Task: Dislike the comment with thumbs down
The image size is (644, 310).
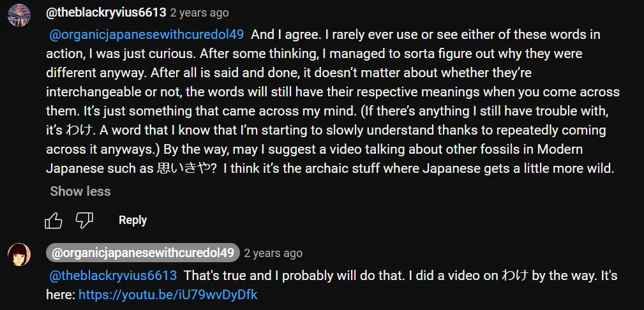Action: coord(84,221)
